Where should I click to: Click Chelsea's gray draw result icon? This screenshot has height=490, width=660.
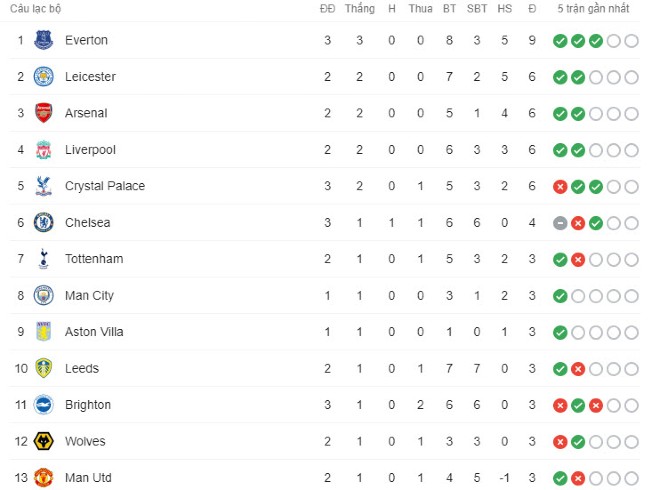(x=560, y=223)
